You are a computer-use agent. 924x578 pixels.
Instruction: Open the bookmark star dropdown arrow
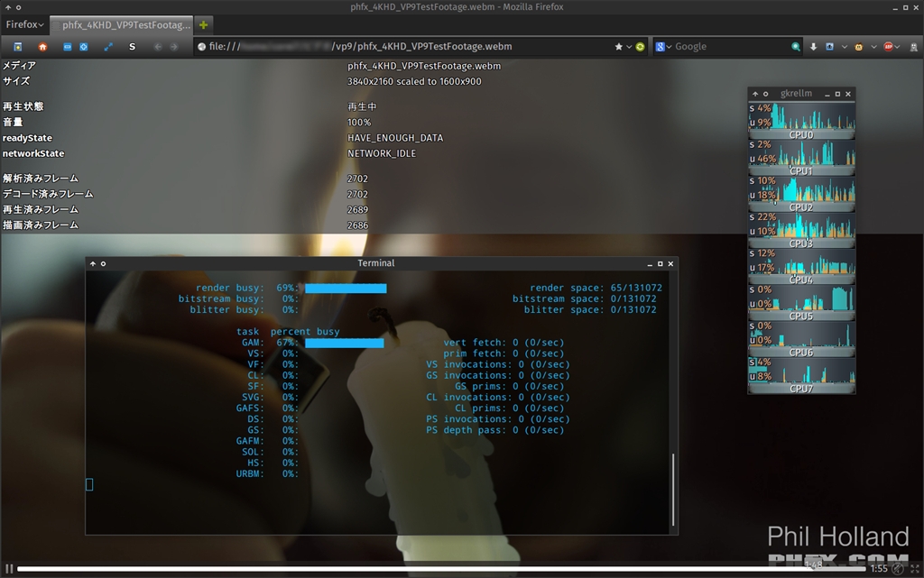(629, 47)
